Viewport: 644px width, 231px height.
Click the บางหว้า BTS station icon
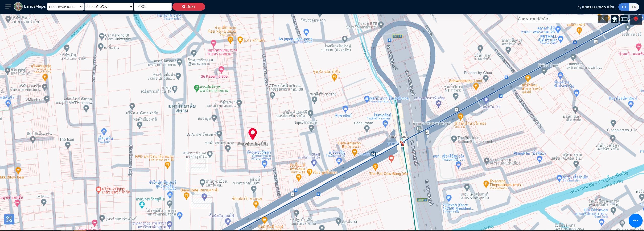pos(402,144)
